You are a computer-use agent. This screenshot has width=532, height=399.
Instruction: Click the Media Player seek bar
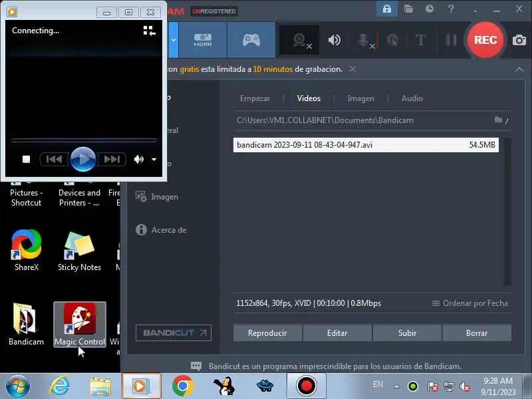point(84,140)
